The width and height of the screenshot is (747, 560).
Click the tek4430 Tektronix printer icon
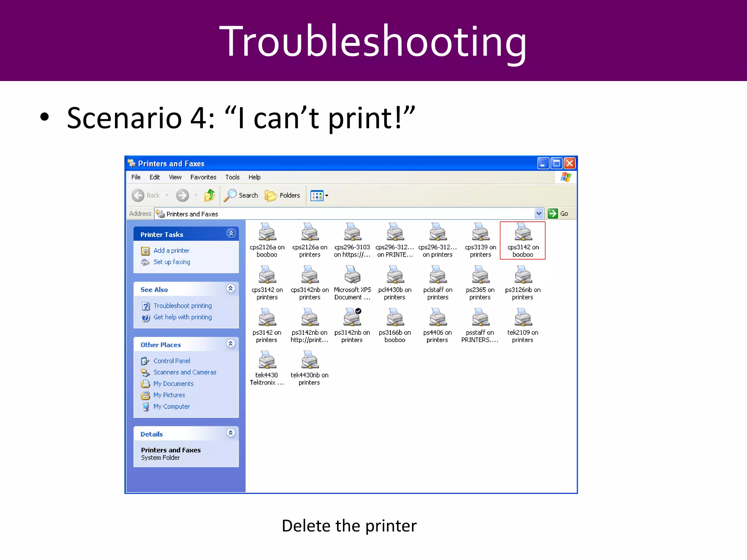[x=267, y=361]
